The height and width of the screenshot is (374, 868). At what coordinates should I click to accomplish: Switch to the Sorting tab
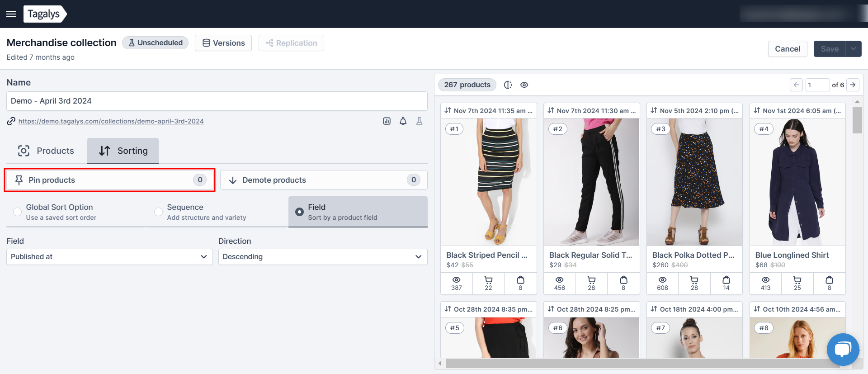(x=123, y=151)
